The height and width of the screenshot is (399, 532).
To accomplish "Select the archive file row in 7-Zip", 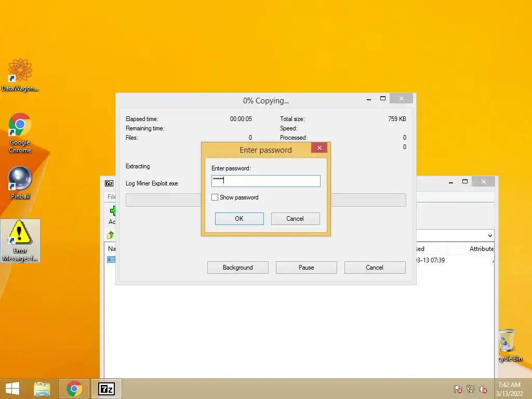I will [111, 260].
